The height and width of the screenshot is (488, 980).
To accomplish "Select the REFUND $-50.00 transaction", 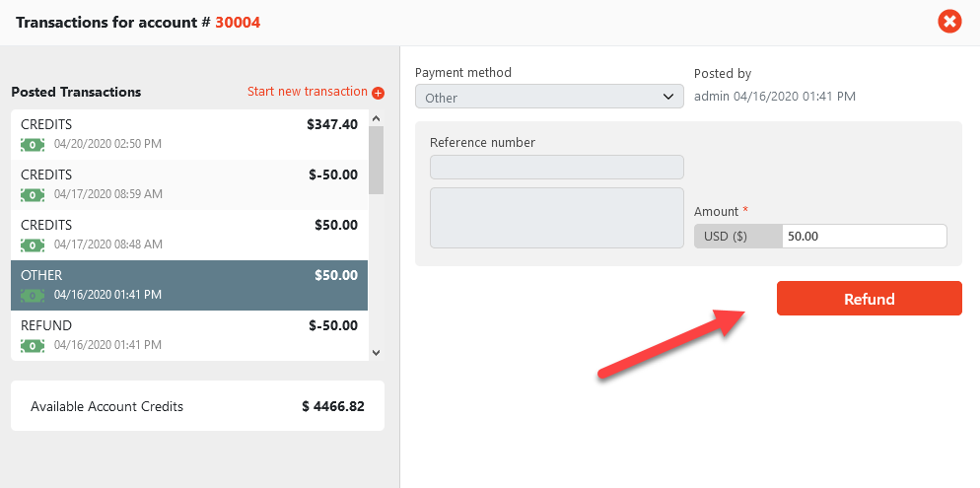I will 188,335.
